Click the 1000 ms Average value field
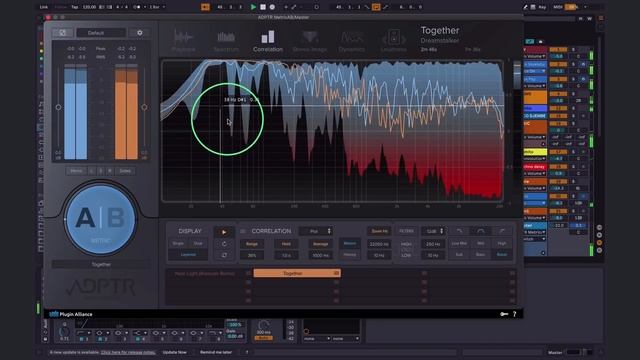The width and height of the screenshot is (640, 360). click(320, 256)
